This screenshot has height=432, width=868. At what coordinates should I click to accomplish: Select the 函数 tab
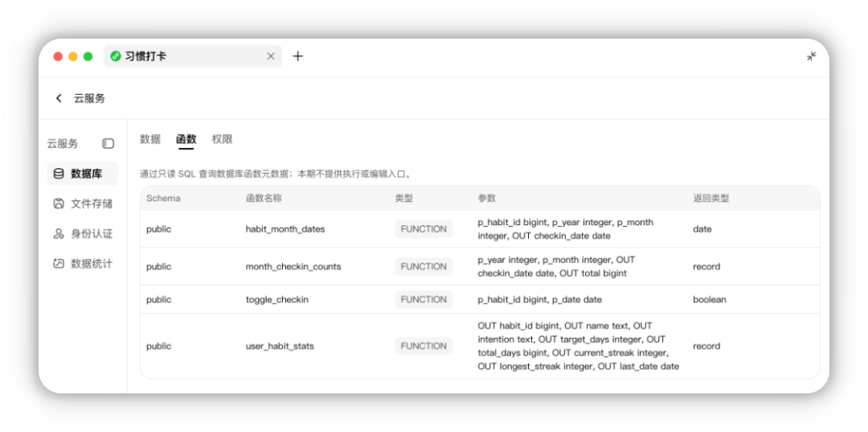[186, 139]
